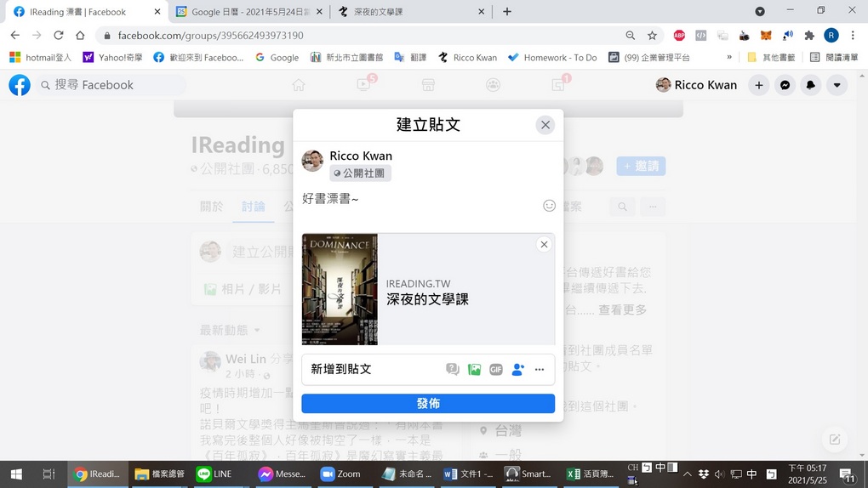The height and width of the screenshot is (488, 868).
Task: Open the Google bookmark
Action: click(x=277, y=58)
